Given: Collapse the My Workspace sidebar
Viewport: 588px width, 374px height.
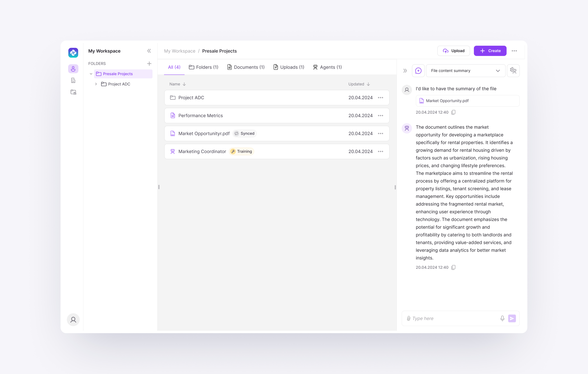Looking at the screenshot, I should 149,51.
